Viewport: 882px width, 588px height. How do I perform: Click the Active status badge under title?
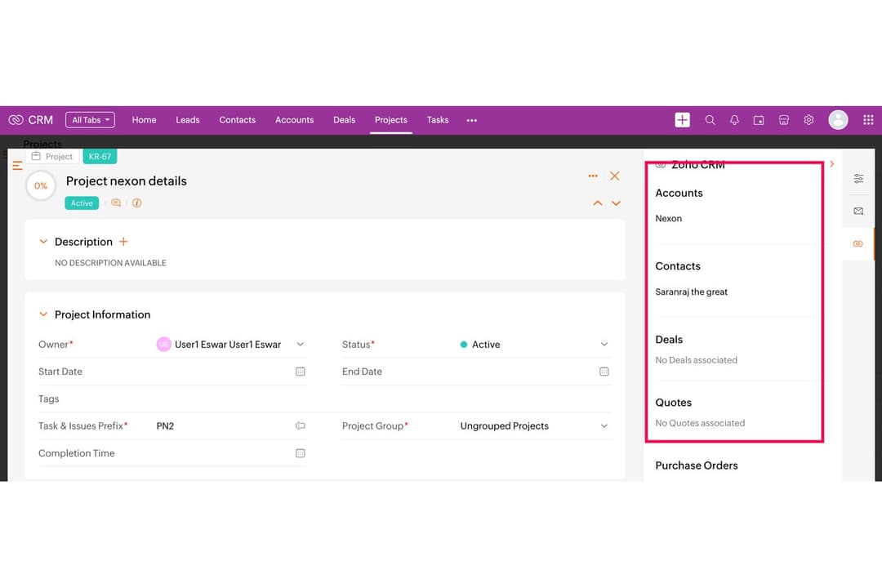coord(82,203)
